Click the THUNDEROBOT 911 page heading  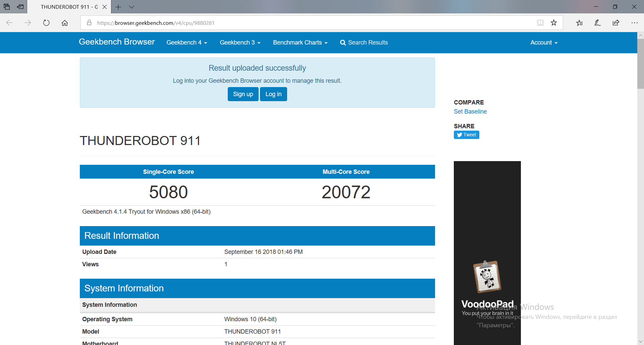(x=140, y=141)
